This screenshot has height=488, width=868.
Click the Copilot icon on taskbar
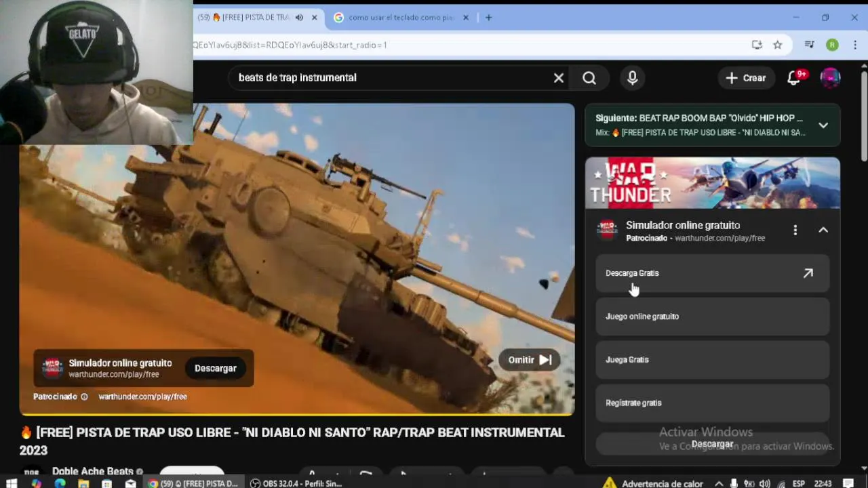click(x=36, y=483)
